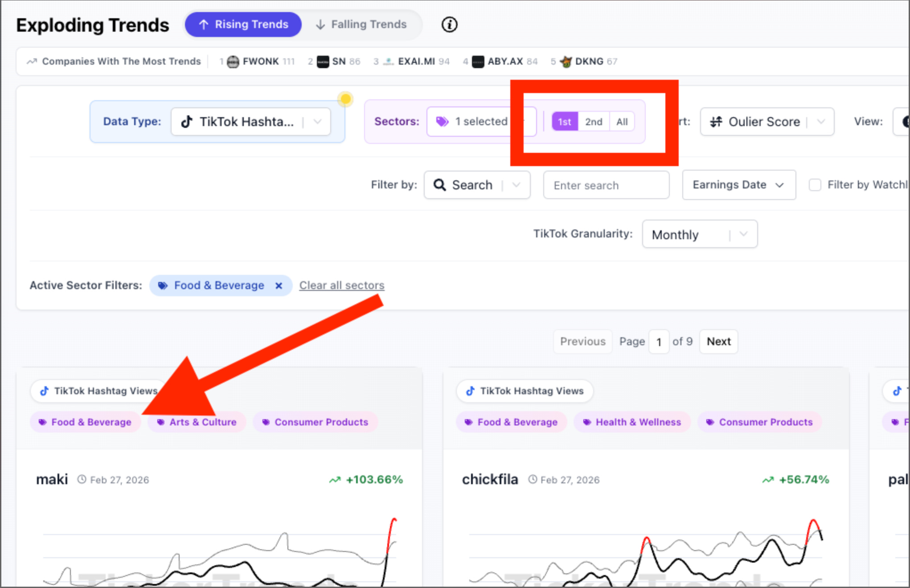Switch to the Rising Trends tab
910x588 pixels.
click(x=243, y=24)
